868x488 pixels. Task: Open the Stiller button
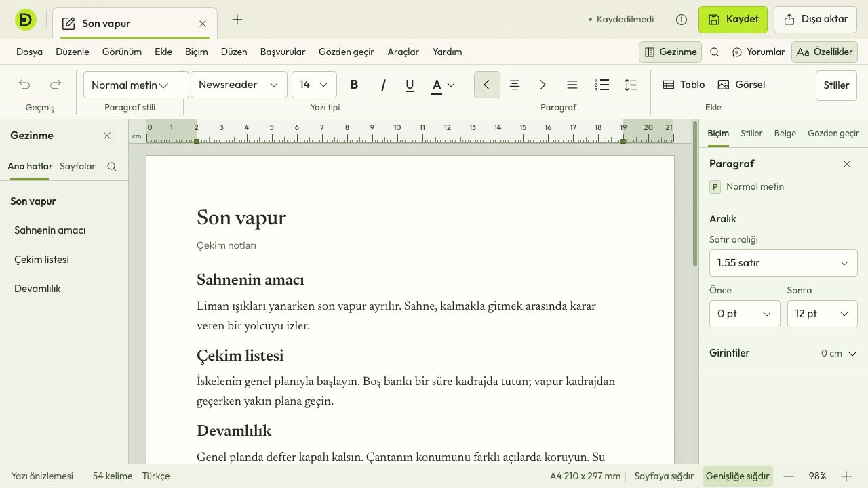836,85
